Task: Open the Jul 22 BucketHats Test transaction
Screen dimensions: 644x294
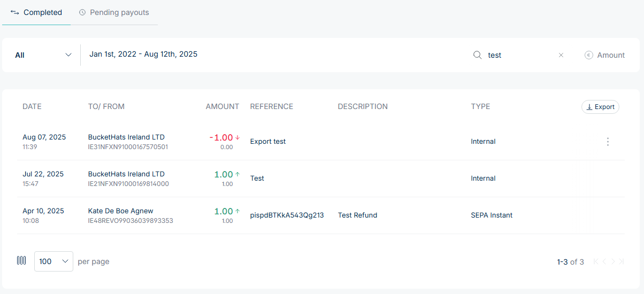Action: 126,174
